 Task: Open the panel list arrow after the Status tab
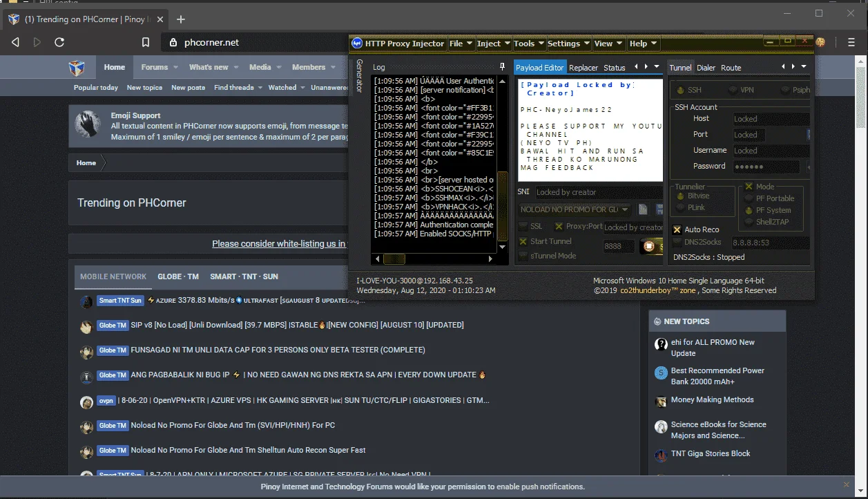coord(657,67)
